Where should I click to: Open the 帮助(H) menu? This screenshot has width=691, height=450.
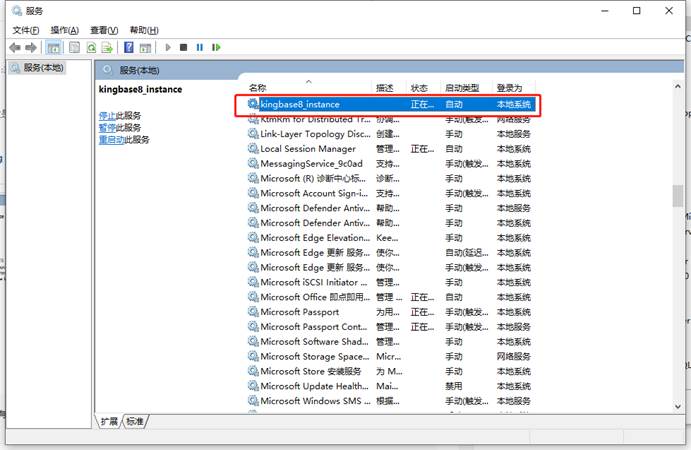[144, 30]
